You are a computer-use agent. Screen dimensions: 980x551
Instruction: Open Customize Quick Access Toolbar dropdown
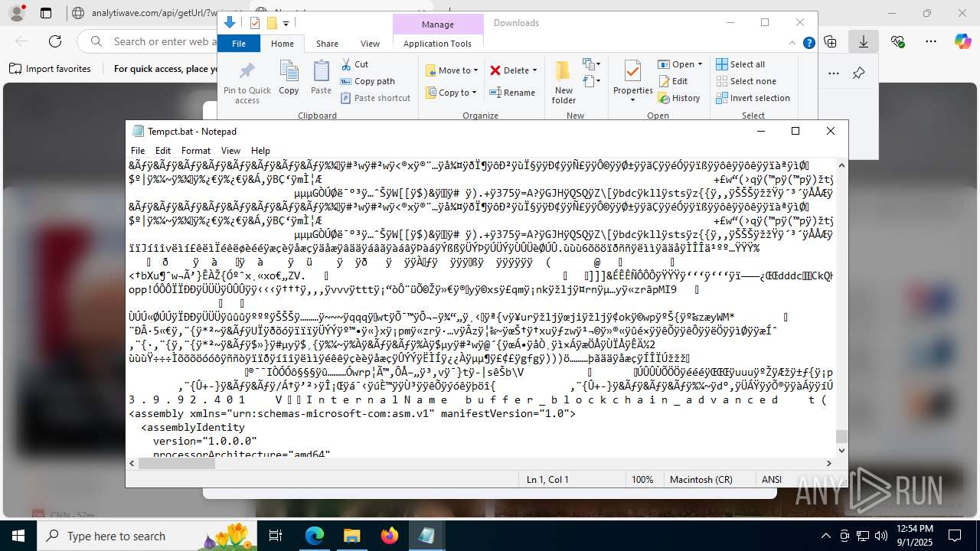286,24
